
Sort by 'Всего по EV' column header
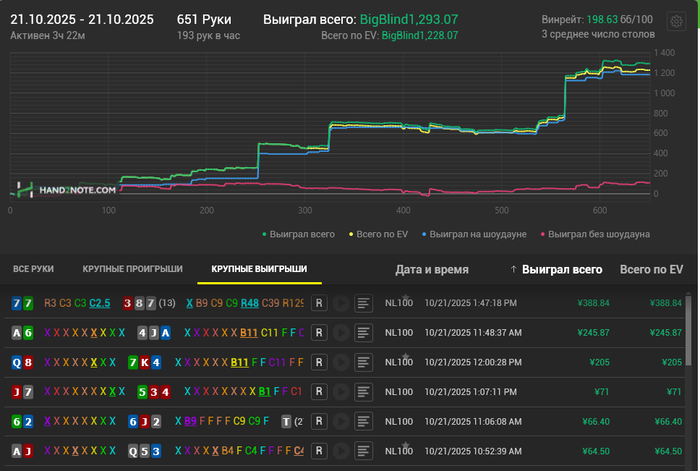[651, 269]
